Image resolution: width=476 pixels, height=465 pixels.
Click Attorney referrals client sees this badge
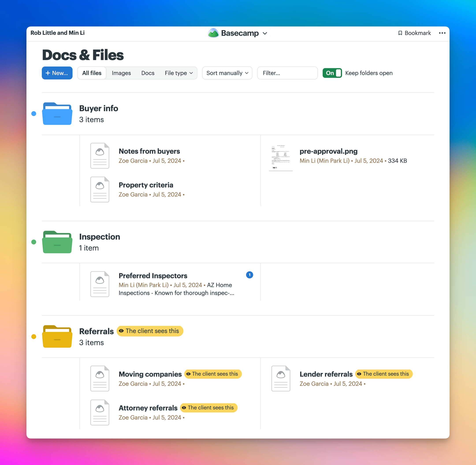pyautogui.click(x=209, y=408)
